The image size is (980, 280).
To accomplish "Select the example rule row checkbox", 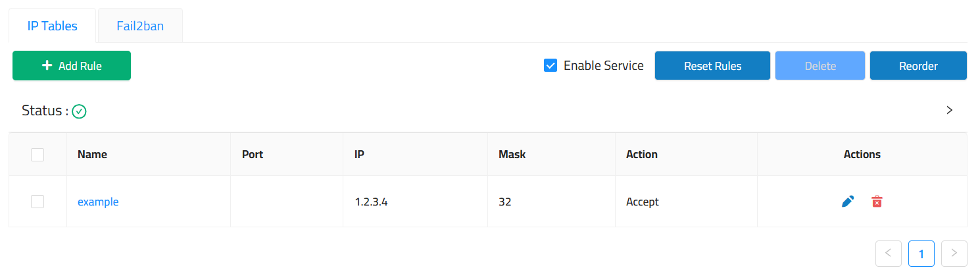I will 37,202.
